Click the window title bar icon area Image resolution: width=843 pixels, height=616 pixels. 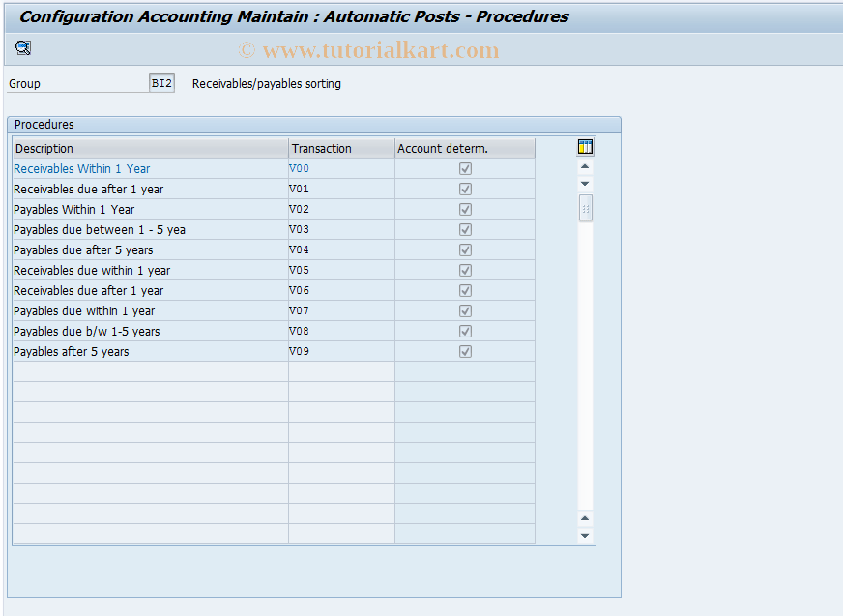point(14,16)
